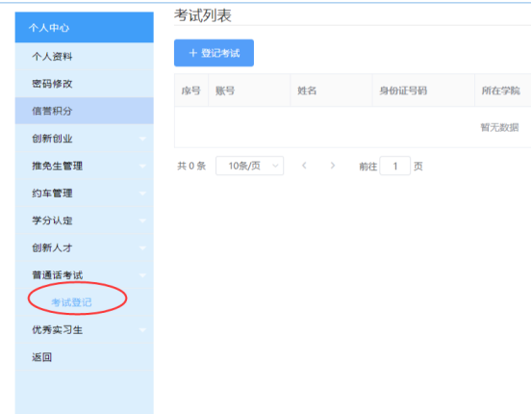Open 密码修改 menu item
The height and width of the screenshot is (414, 532).
84,84
